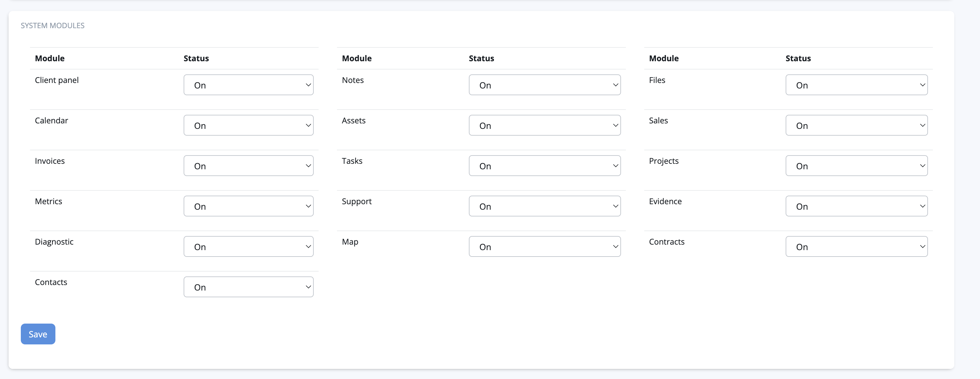Image resolution: width=980 pixels, height=379 pixels.
Task: Open the Tasks status dropdown
Action: pos(544,166)
